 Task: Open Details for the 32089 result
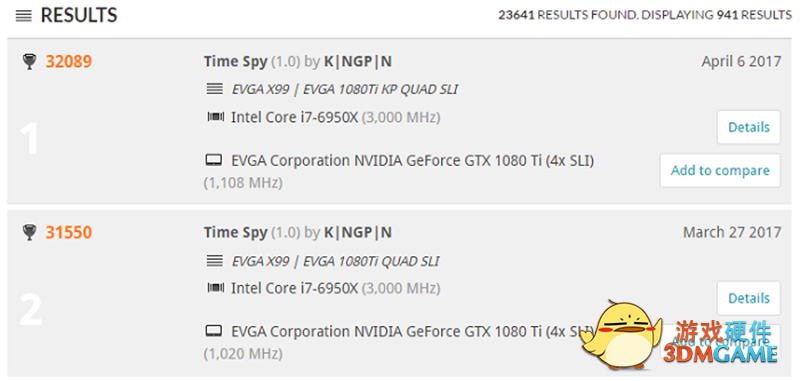(x=748, y=127)
